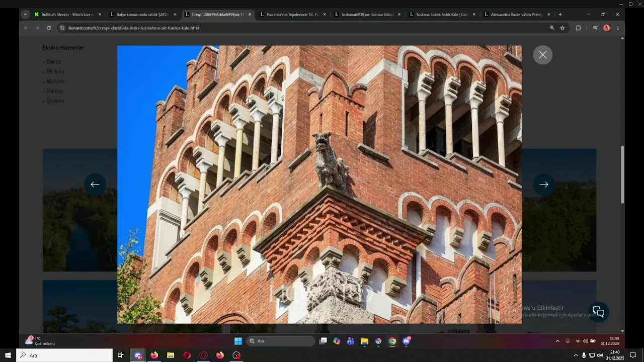The width and height of the screenshot is (644, 362).
Task: Open the Çok bulutlu weather widget
Action: pyautogui.click(x=40, y=341)
